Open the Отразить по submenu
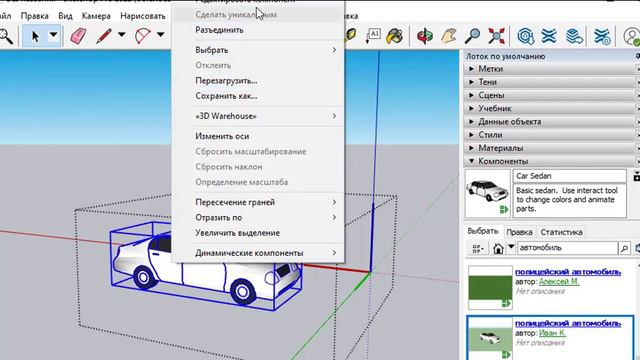Image resolution: width=640 pixels, height=360 pixels. click(x=258, y=218)
